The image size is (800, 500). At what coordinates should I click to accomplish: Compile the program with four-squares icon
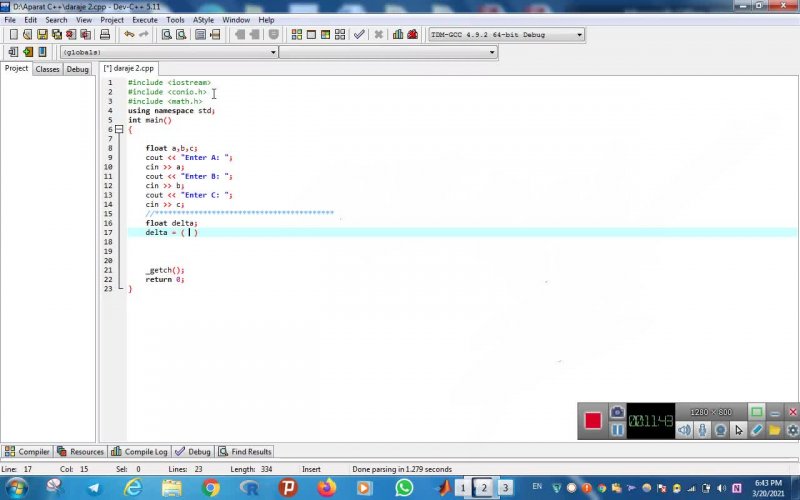click(296, 35)
